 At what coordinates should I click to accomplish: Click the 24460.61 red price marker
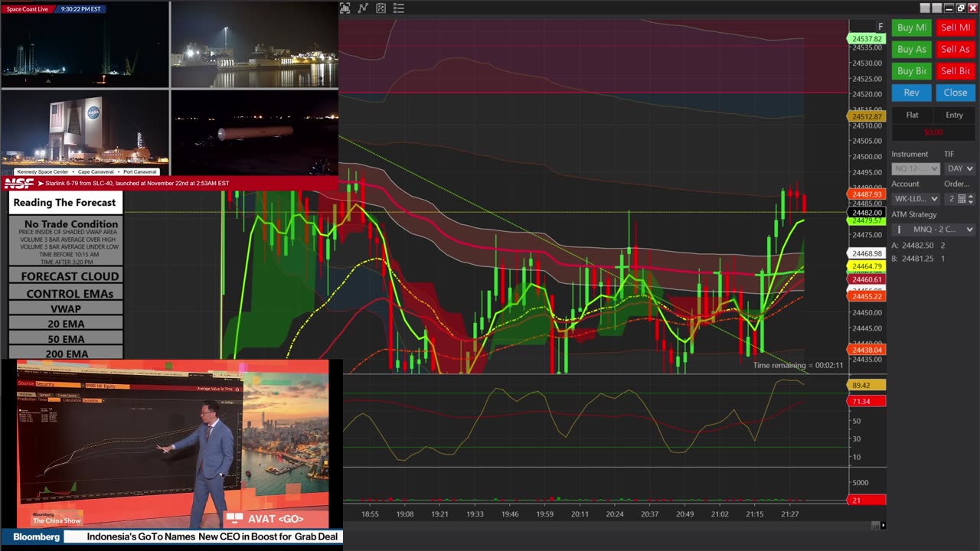[x=867, y=279]
